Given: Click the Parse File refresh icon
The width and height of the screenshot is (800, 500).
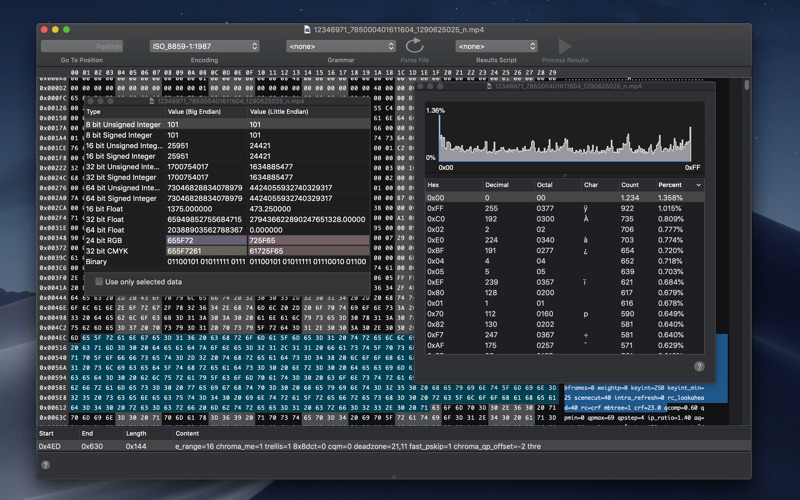Looking at the screenshot, I should click(414, 45).
